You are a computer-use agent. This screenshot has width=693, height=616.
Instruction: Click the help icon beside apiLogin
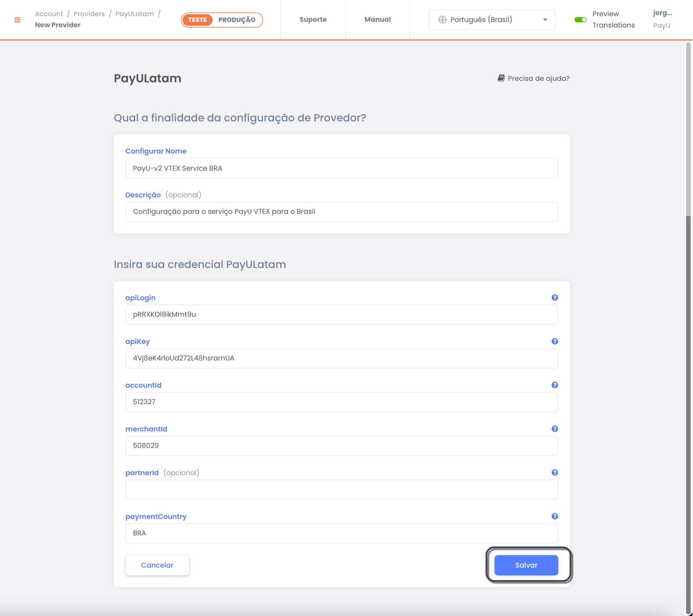coord(554,297)
